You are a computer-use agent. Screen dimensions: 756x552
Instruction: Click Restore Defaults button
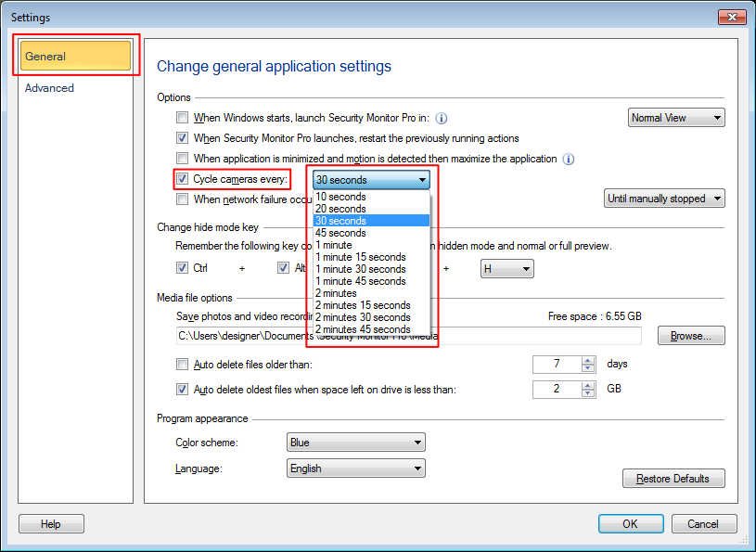coord(673,478)
